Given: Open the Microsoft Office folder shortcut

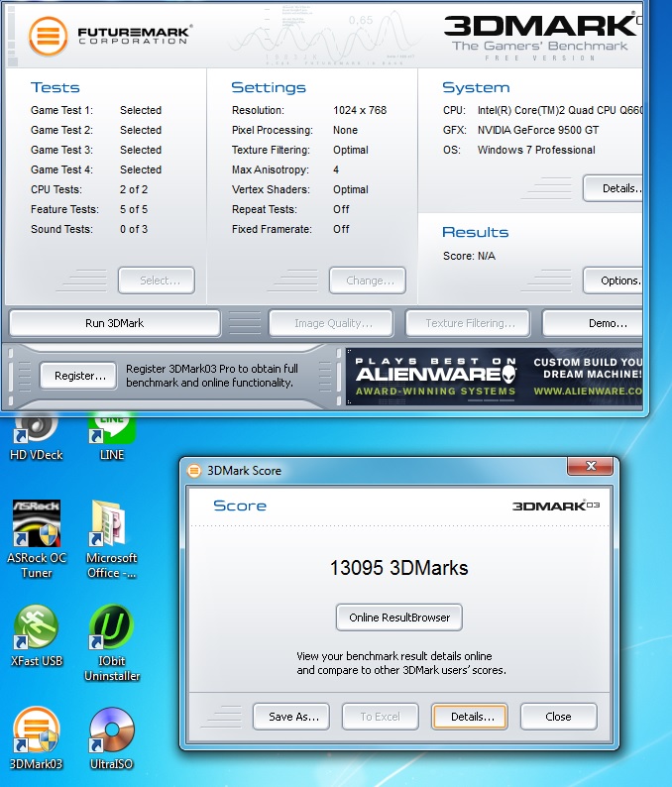Looking at the screenshot, I should (x=111, y=539).
